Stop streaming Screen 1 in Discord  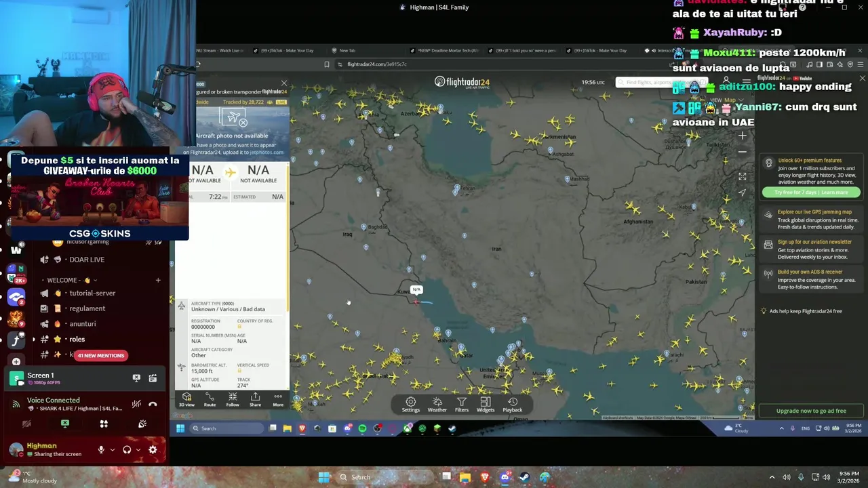tap(136, 378)
